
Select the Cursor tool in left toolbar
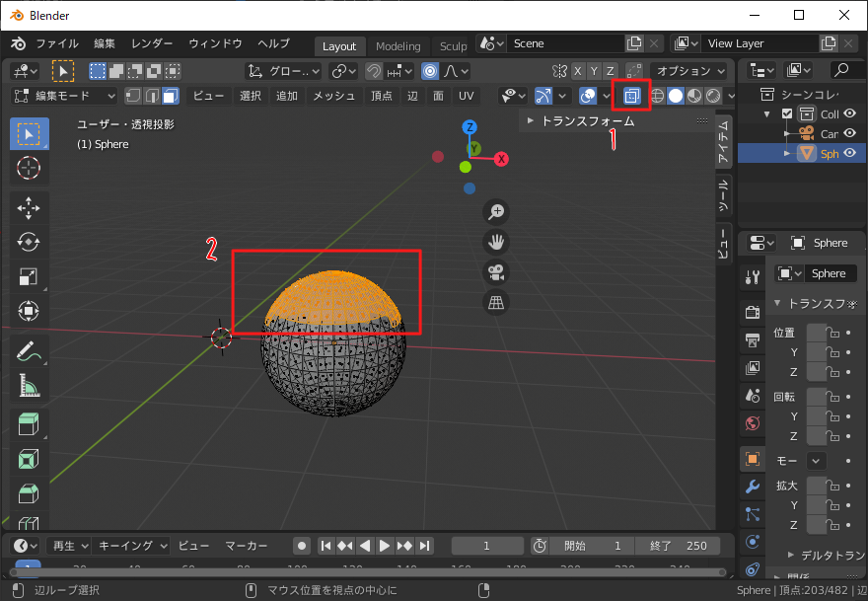(x=29, y=168)
